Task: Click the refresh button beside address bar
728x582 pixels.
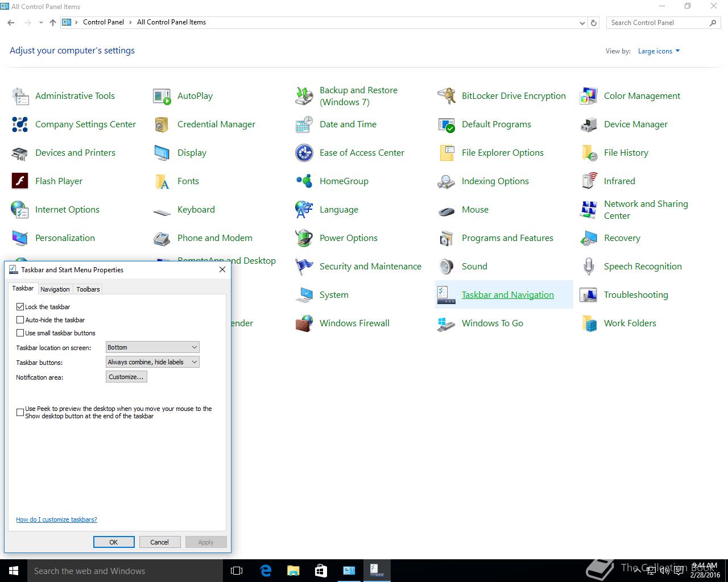Action: [x=594, y=23]
